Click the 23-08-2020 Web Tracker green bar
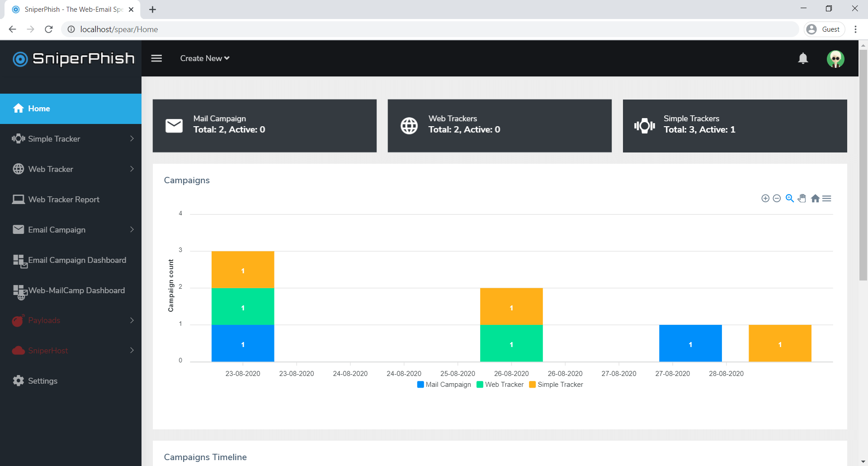This screenshot has height=466, width=868. click(243, 306)
